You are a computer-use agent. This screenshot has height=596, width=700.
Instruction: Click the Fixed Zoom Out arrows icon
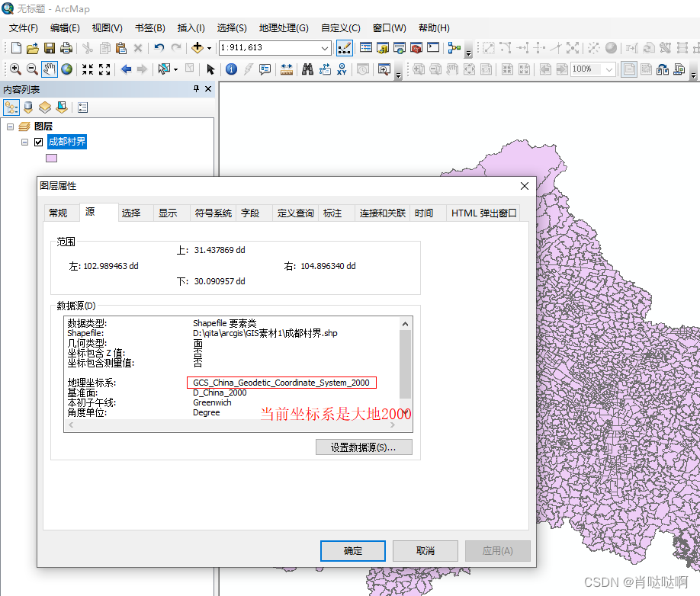click(x=104, y=69)
